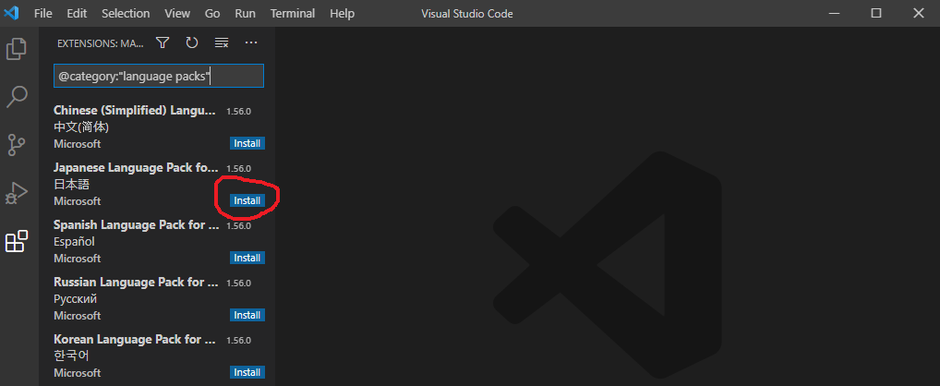The height and width of the screenshot is (386, 940).
Task: Install the Korean language pack
Action: [x=247, y=372]
